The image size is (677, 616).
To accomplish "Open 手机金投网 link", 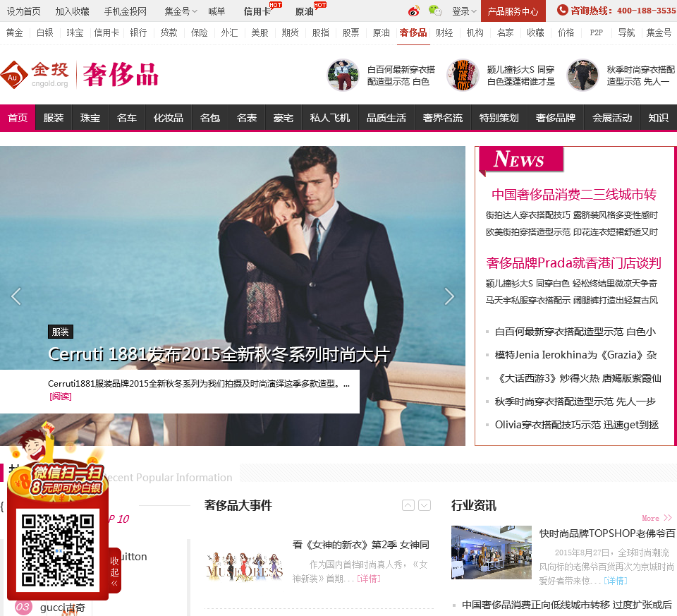I will (126, 12).
